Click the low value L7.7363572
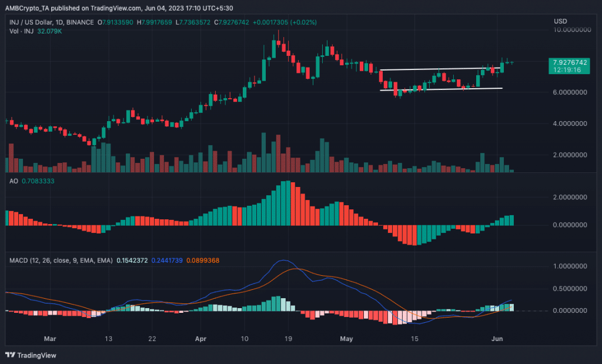Viewport: 602px width, 364px height. pos(193,22)
